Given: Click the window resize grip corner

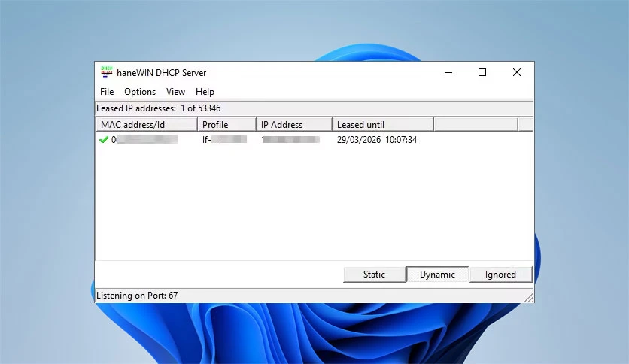Looking at the screenshot, I should click(529, 298).
